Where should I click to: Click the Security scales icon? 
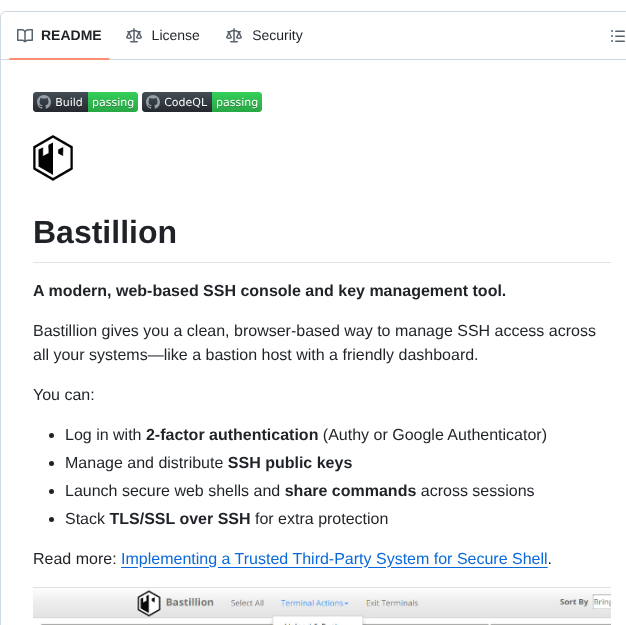click(234, 36)
